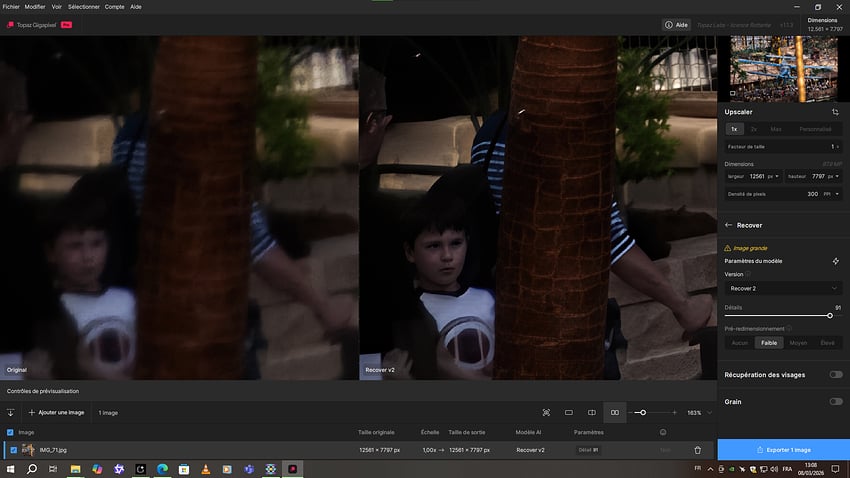Select the single view icon

[x=568, y=412]
